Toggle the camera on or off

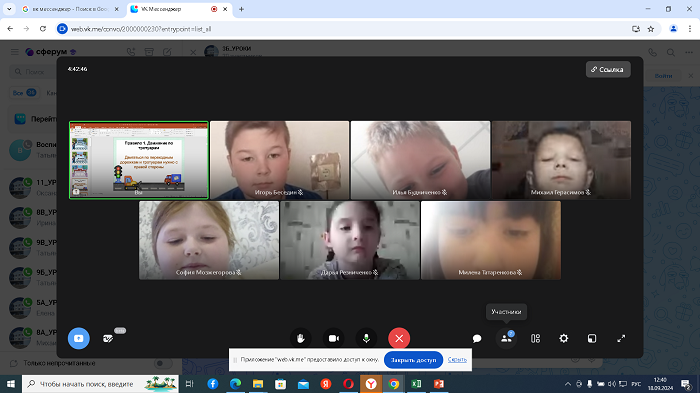tap(333, 339)
